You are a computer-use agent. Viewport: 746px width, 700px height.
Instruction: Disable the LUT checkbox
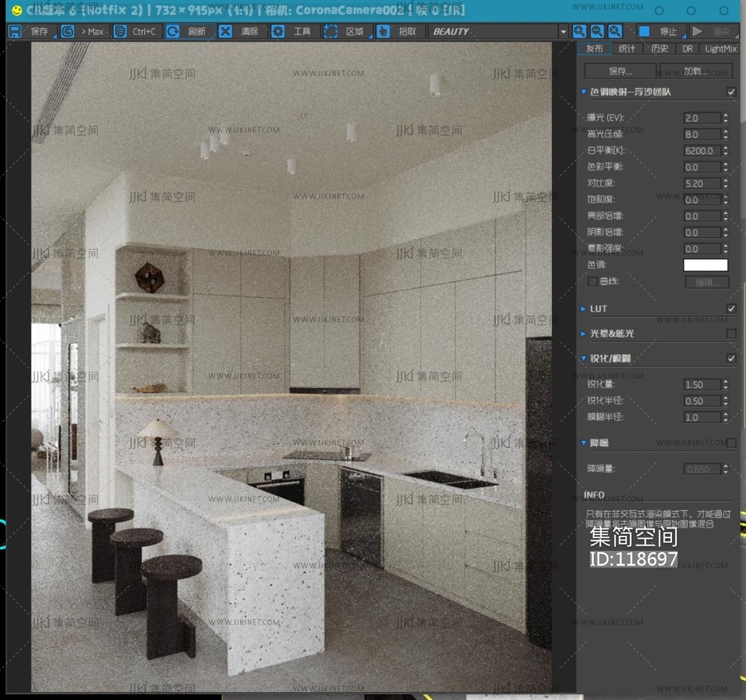click(731, 308)
